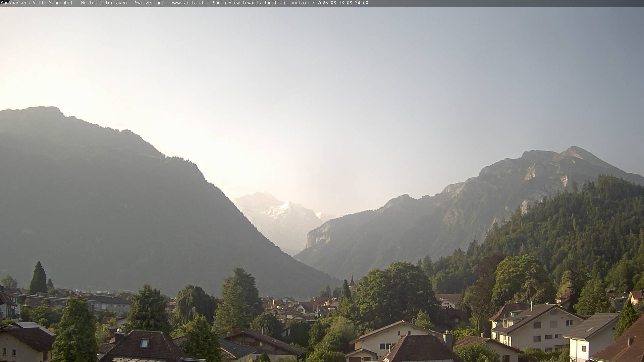Click the tall dark conifer on far left
Viewport: 644px width, 362px height.
[38, 278]
